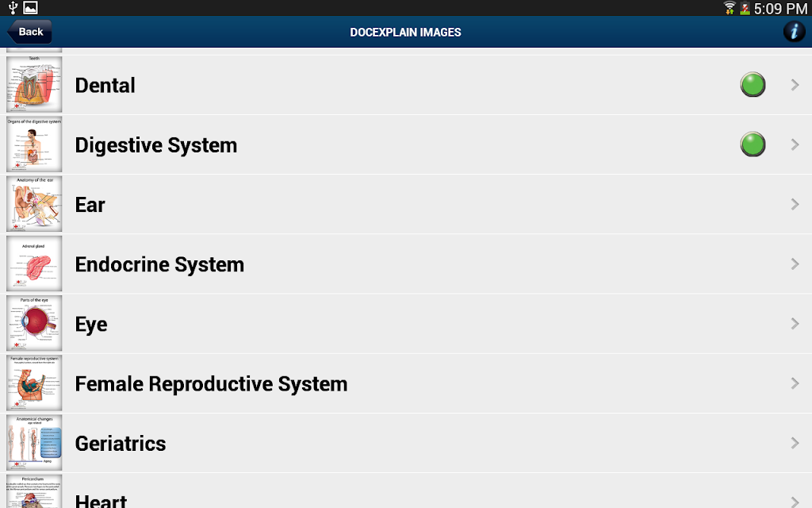Expand the Dental row chevron
Image resolution: width=812 pixels, height=508 pixels.
[x=795, y=85]
